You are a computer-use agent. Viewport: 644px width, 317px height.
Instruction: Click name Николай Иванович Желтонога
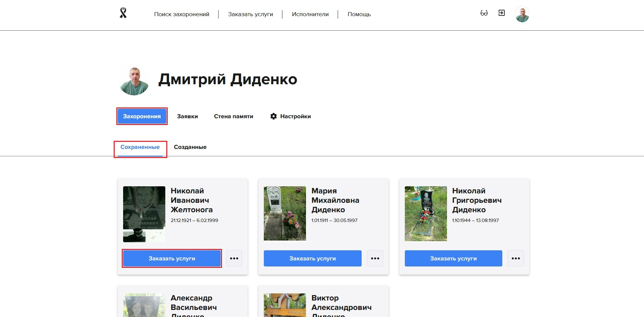pos(192,200)
